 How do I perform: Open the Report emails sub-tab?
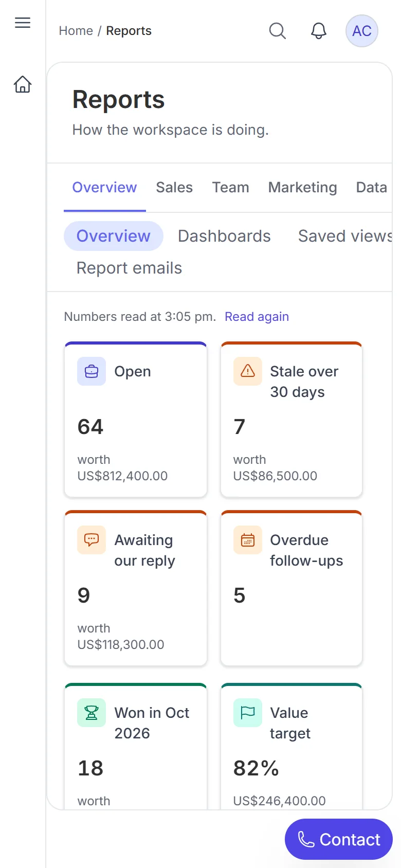point(129,268)
